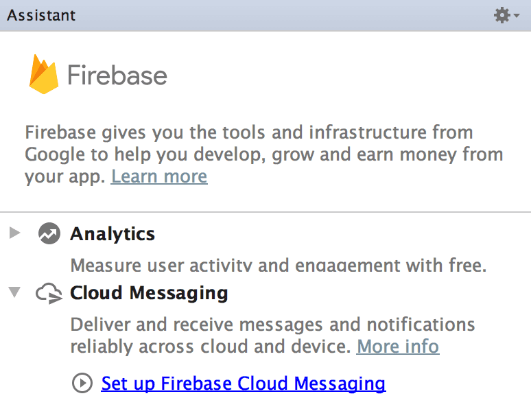Click the Cloud Messaging cloud icon
This screenshot has width=531, height=420.
[49, 293]
